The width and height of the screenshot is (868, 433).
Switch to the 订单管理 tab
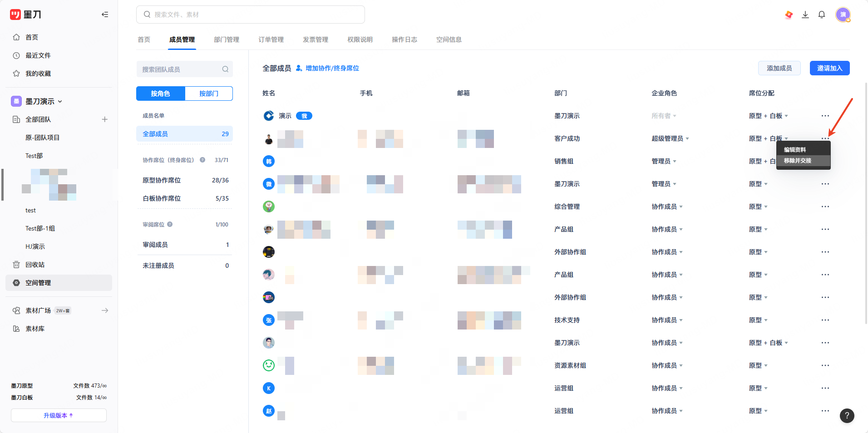271,39
